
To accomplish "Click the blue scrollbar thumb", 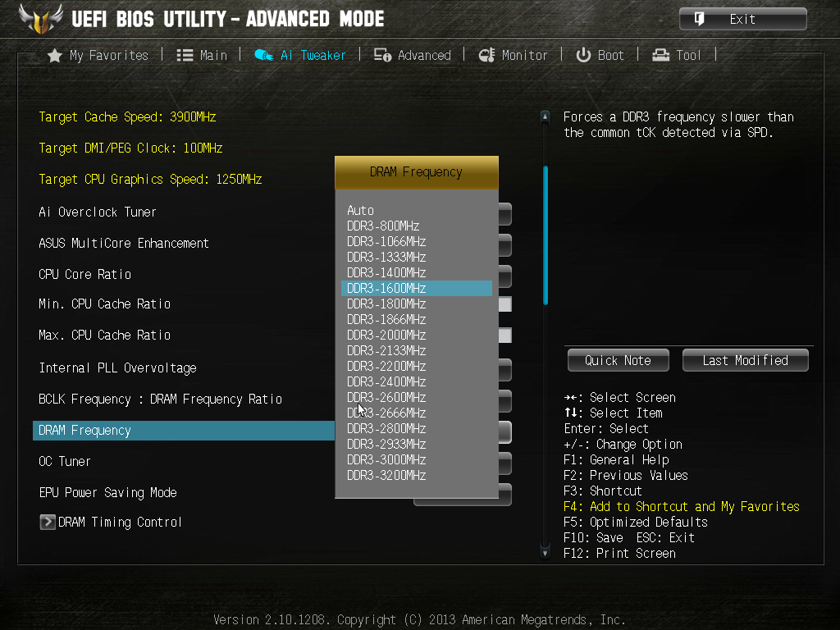I will 546,235.
